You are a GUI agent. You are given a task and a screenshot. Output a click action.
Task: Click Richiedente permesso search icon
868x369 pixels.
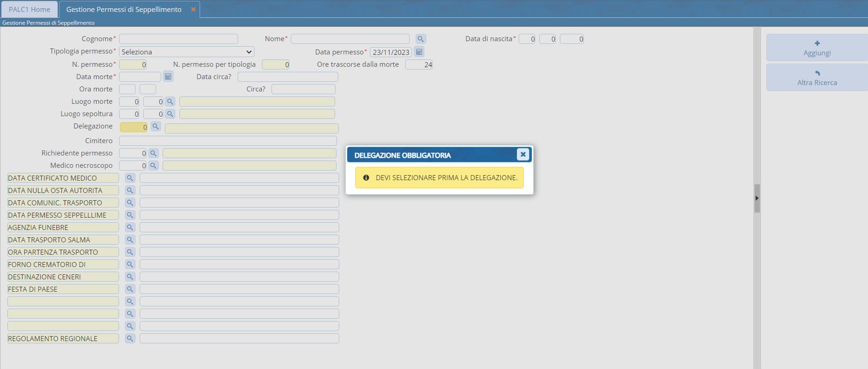(153, 153)
